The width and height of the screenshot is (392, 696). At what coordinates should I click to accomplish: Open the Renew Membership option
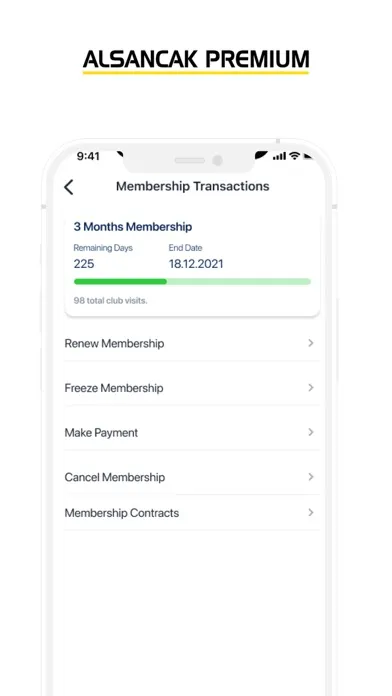192,344
